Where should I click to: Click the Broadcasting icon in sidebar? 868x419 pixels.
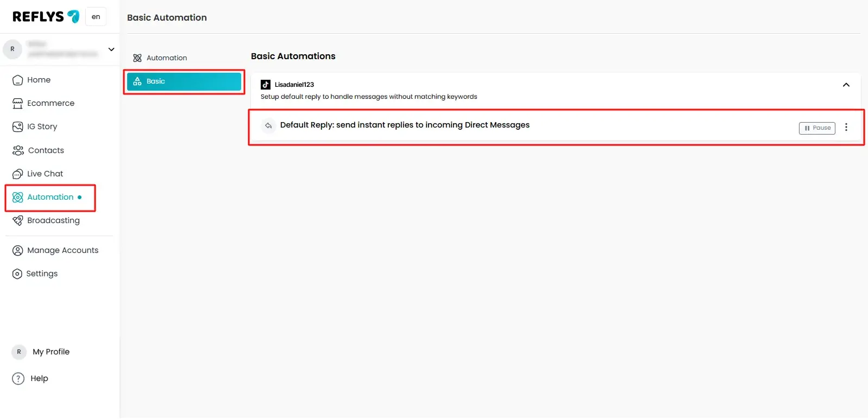[x=17, y=221]
